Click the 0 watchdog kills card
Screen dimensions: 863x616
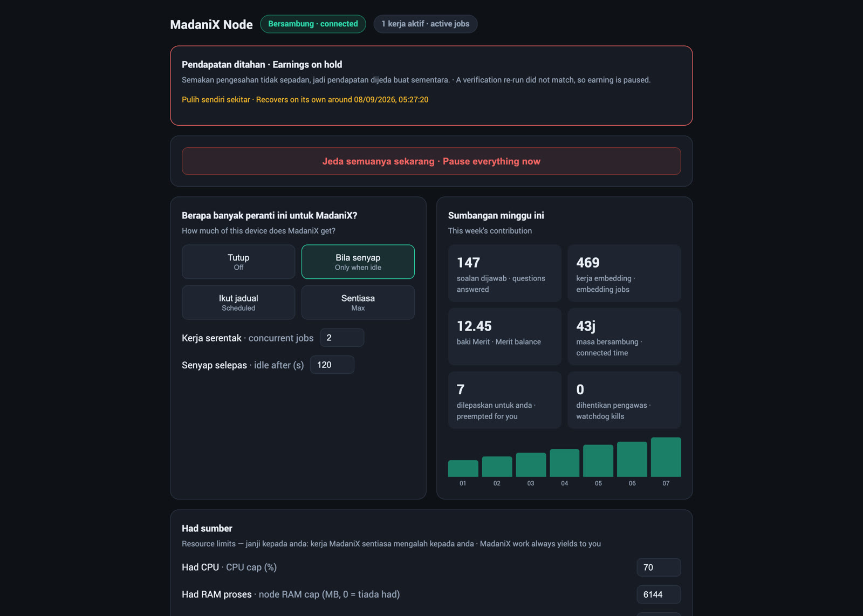coord(624,400)
